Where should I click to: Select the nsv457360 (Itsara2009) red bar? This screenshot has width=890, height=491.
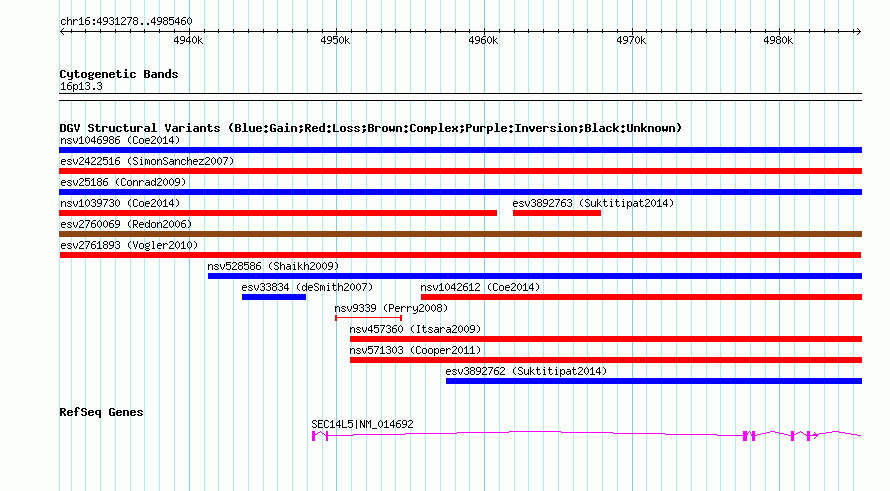point(606,339)
